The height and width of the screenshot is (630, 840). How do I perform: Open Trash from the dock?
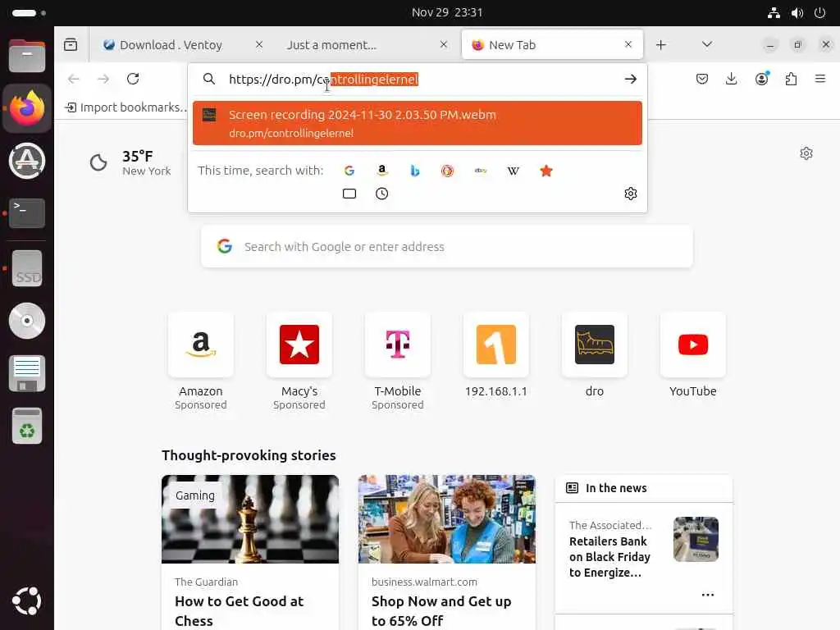pos(27,426)
